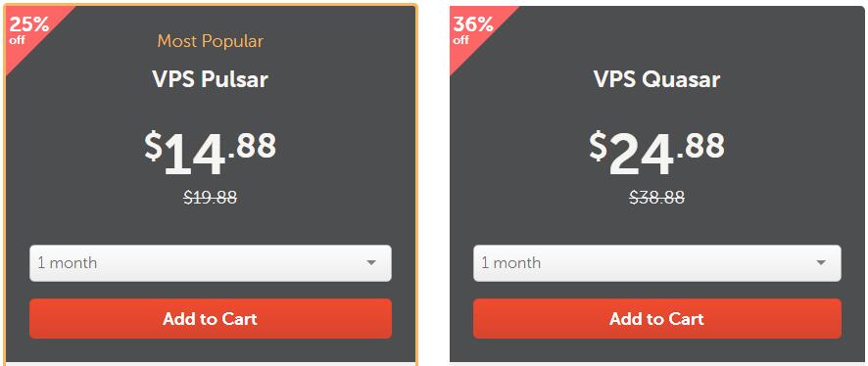Image resolution: width=868 pixels, height=366 pixels.
Task: Click the $14.88 Pulsar price
Action: 211,153
